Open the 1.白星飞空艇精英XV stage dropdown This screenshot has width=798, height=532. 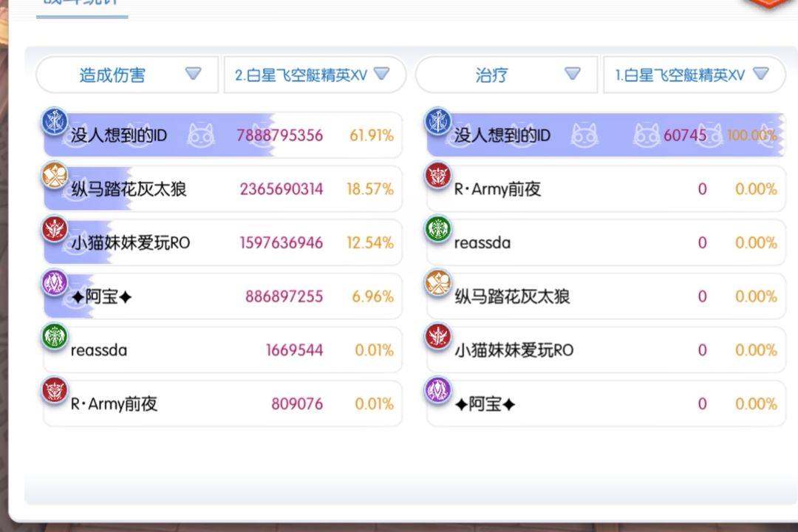[694, 75]
